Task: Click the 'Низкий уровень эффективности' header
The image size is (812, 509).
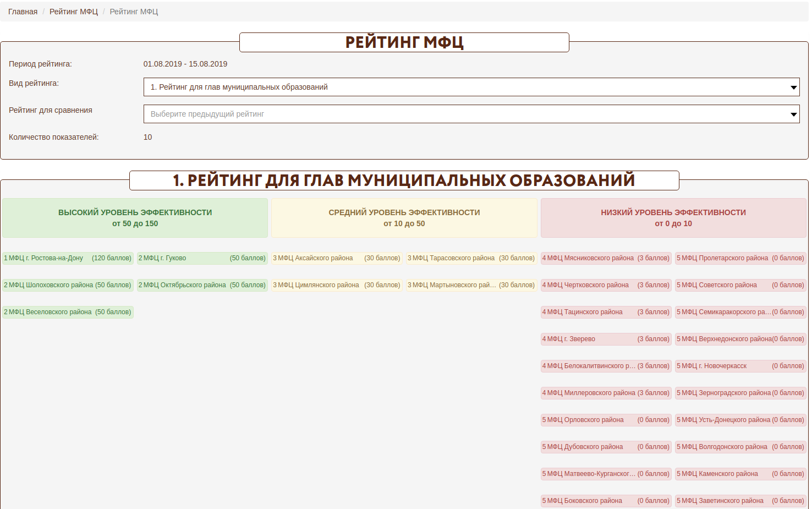Action: pos(673,218)
